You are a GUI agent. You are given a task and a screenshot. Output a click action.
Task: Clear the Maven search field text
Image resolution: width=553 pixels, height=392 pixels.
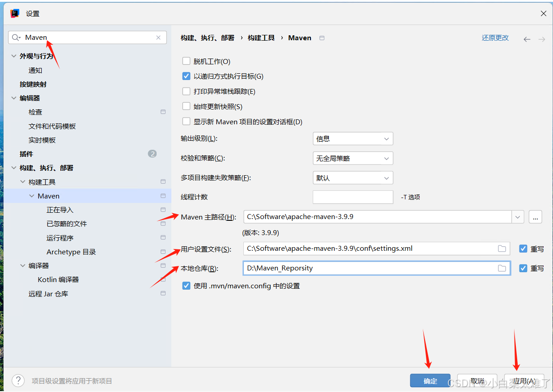158,38
